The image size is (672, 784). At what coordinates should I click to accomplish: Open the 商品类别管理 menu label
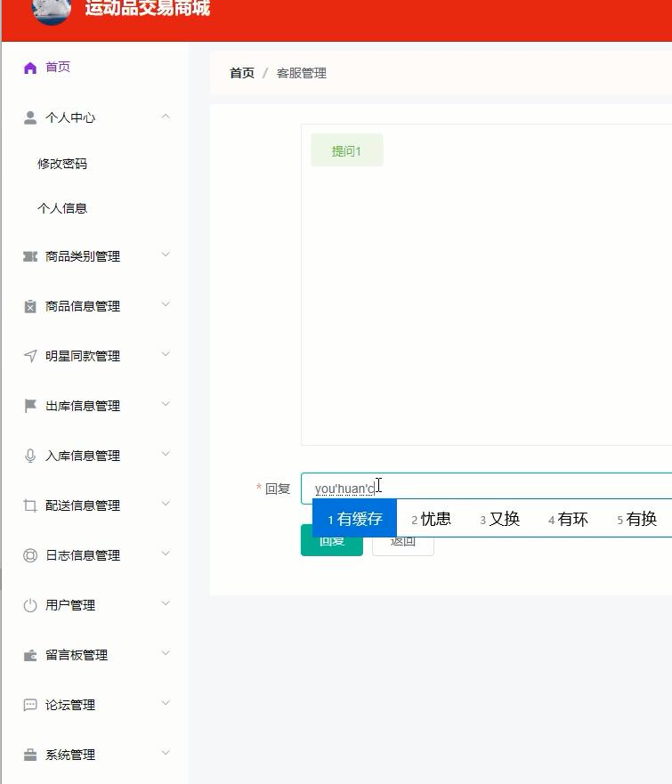click(83, 256)
